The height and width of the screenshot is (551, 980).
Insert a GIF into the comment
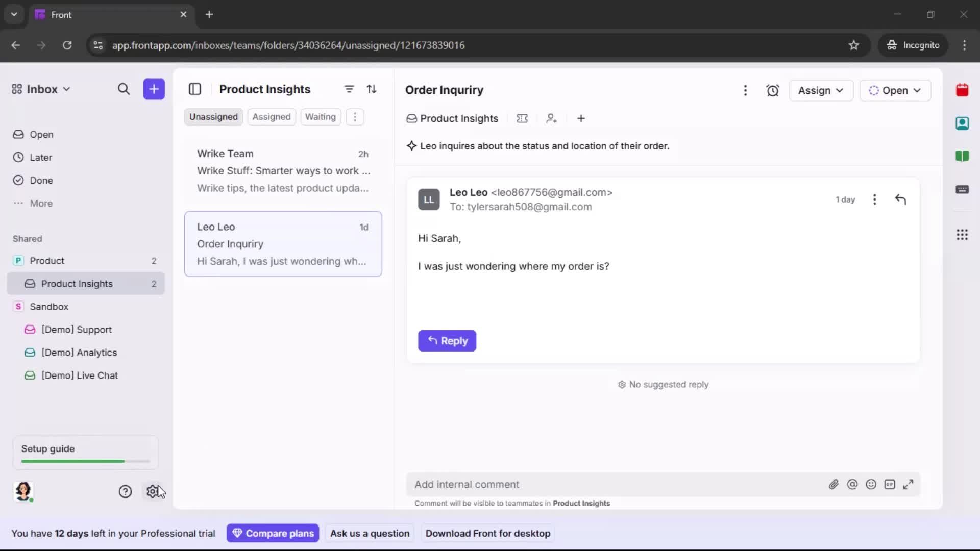click(890, 484)
